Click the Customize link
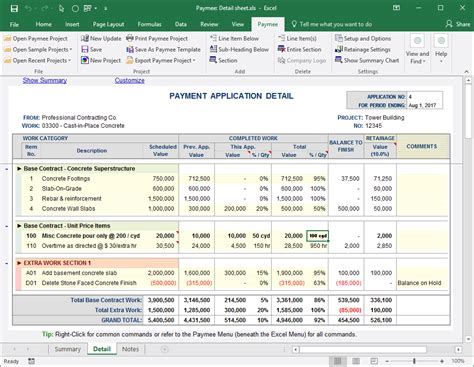474x367 pixels. (x=130, y=80)
